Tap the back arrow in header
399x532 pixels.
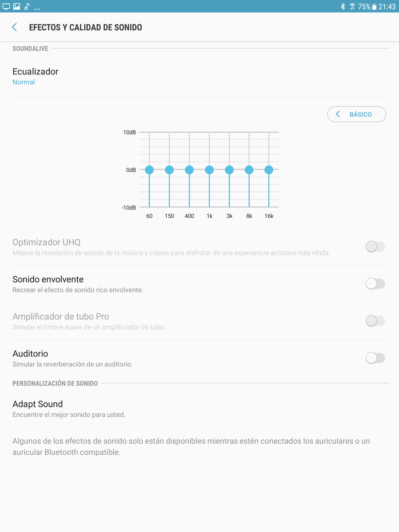(x=15, y=27)
